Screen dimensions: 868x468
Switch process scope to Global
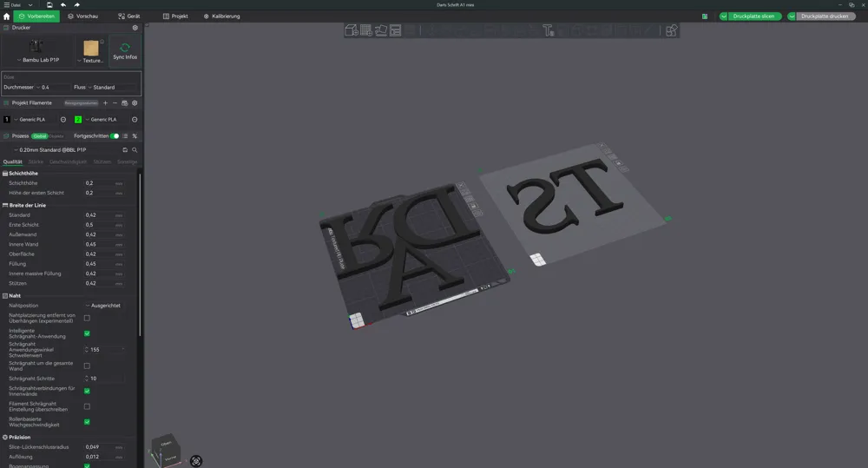pyautogui.click(x=40, y=136)
